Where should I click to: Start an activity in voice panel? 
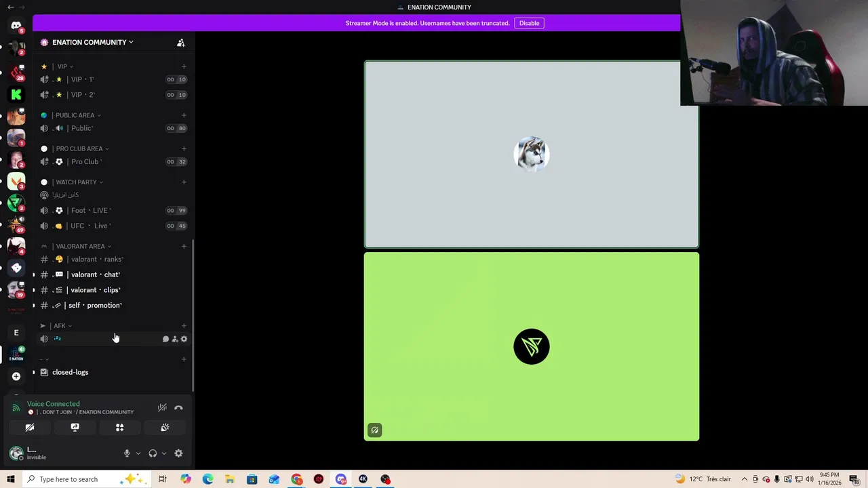click(x=119, y=428)
